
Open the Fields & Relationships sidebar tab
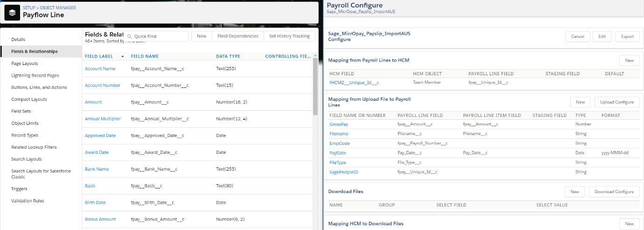[x=35, y=51]
